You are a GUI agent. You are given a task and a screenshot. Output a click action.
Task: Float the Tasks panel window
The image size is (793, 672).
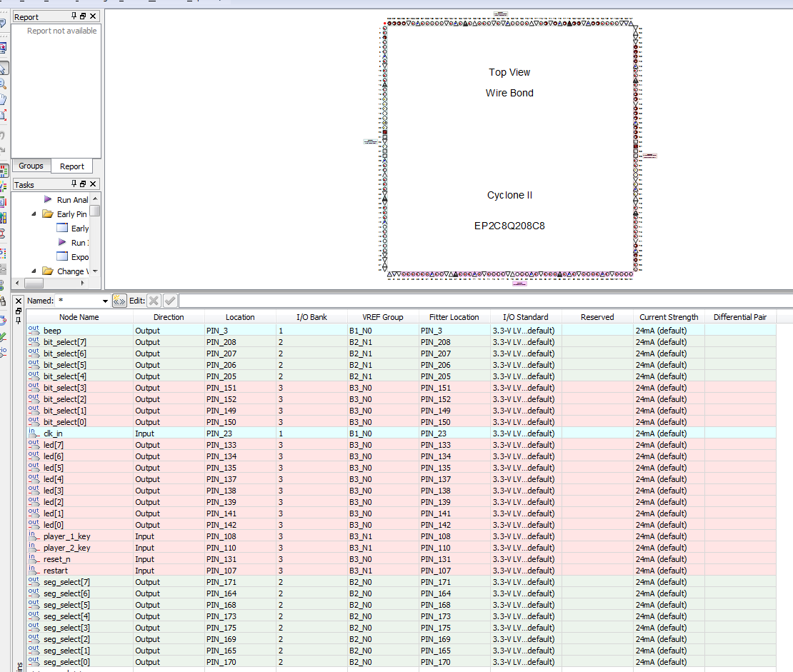(83, 184)
